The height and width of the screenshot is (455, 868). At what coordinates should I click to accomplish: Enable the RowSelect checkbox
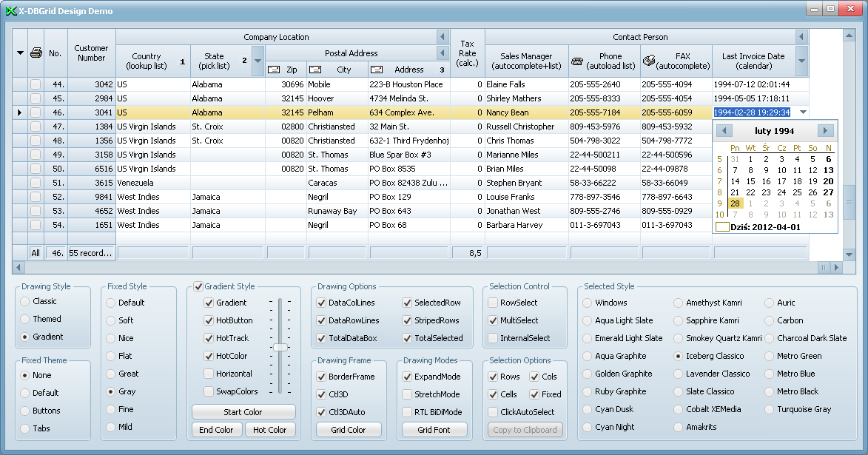(493, 303)
